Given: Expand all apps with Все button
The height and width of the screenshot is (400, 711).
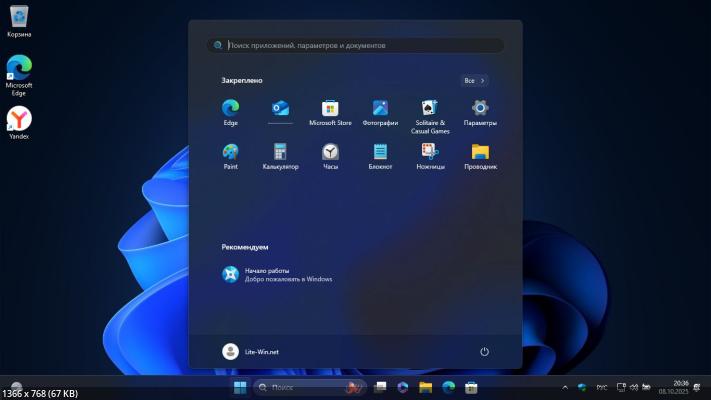Looking at the screenshot, I should tap(474, 80).
